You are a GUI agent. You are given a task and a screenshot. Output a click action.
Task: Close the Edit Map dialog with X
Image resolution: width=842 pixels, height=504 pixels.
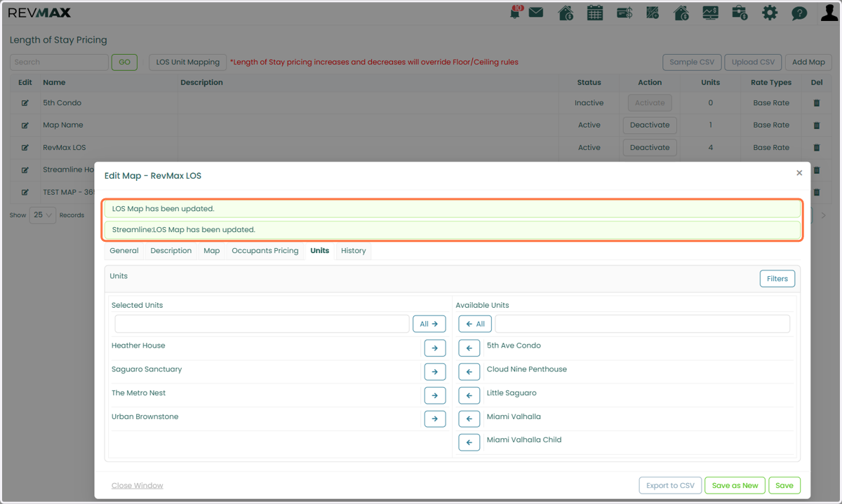(x=799, y=172)
